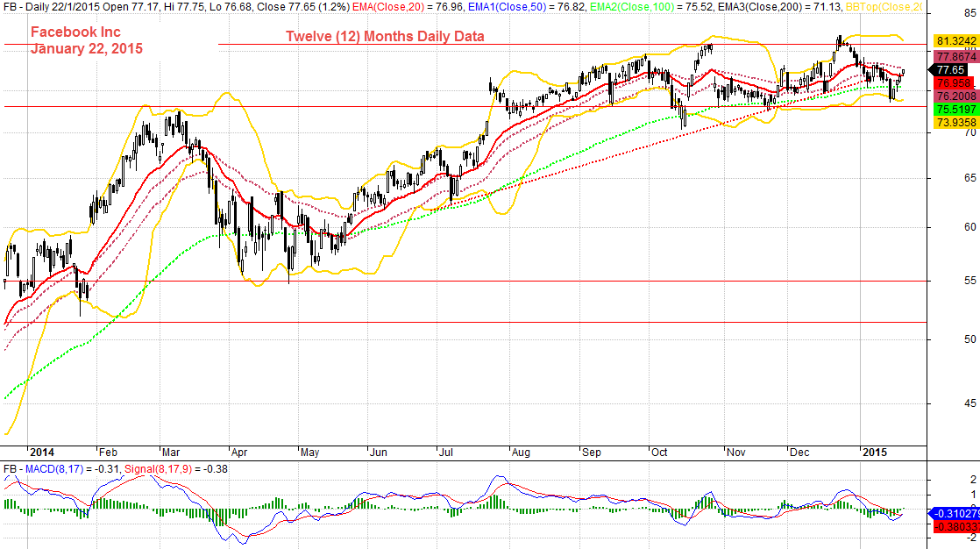Select the 77.8674 price tag

pos(956,56)
